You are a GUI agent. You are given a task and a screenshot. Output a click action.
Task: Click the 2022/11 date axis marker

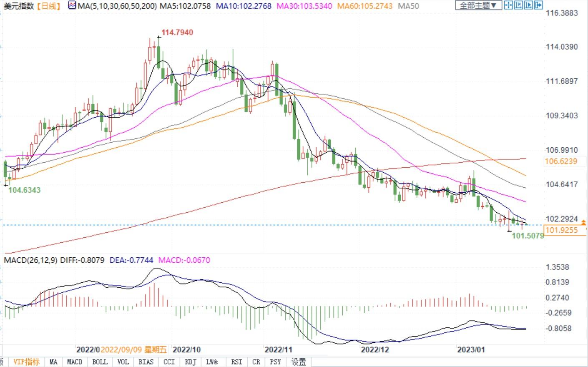point(279,349)
